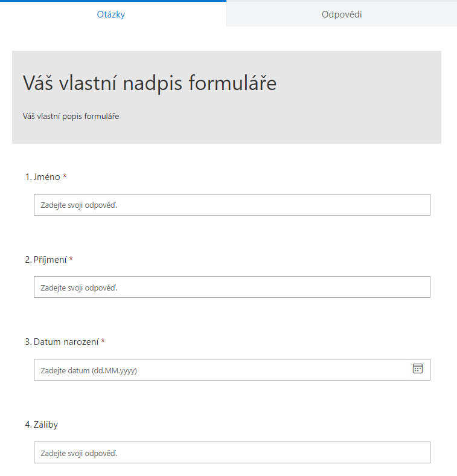
Task: Click question number 1 before Jméno
Action: (x=28, y=176)
